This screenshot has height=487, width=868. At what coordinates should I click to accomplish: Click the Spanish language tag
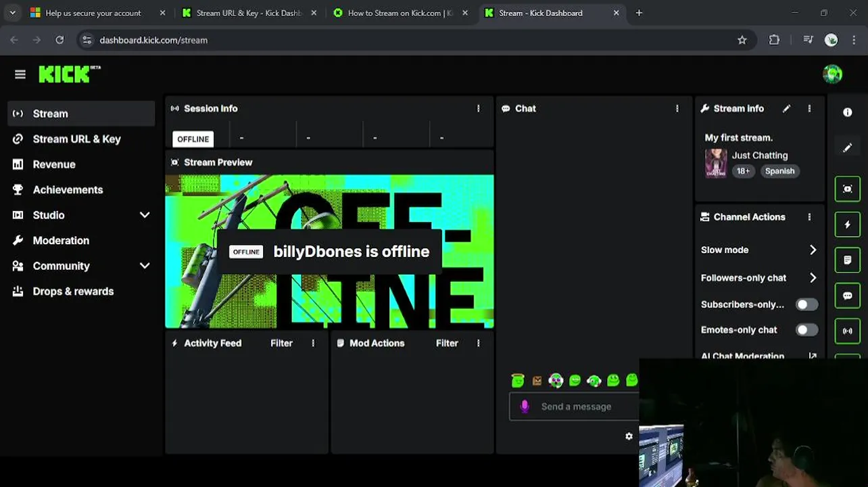pos(779,171)
